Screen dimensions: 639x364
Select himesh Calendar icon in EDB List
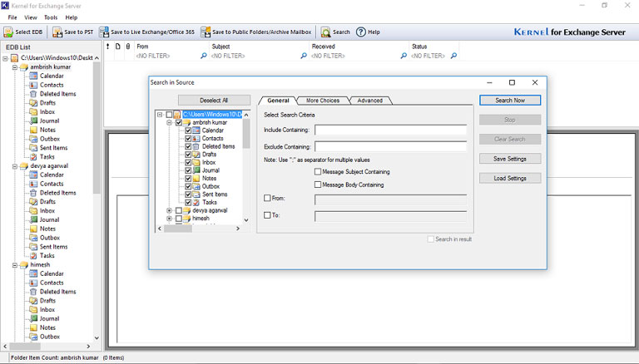pyautogui.click(x=33, y=273)
